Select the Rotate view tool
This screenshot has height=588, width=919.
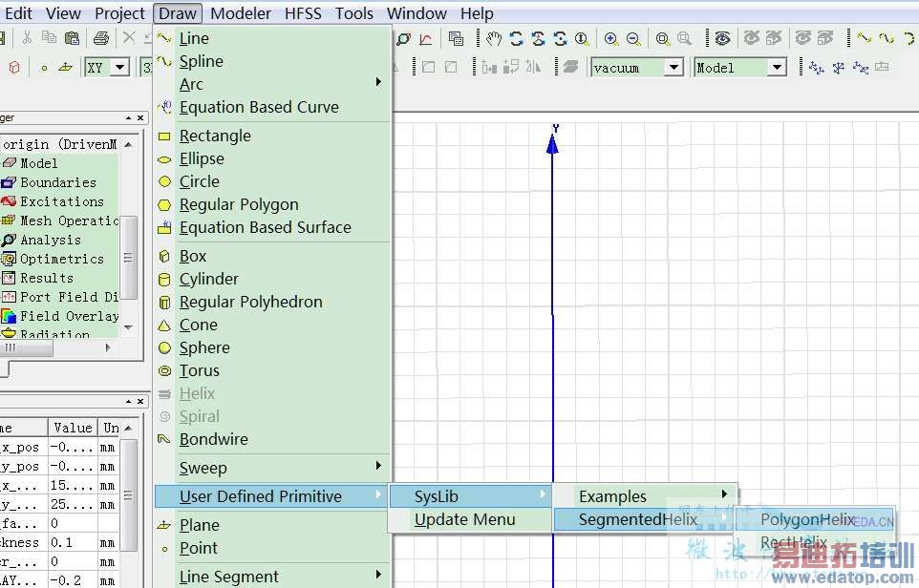click(x=517, y=38)
